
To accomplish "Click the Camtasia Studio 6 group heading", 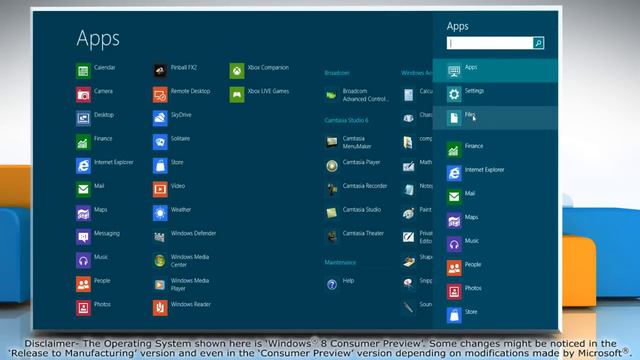I will 346,120.
